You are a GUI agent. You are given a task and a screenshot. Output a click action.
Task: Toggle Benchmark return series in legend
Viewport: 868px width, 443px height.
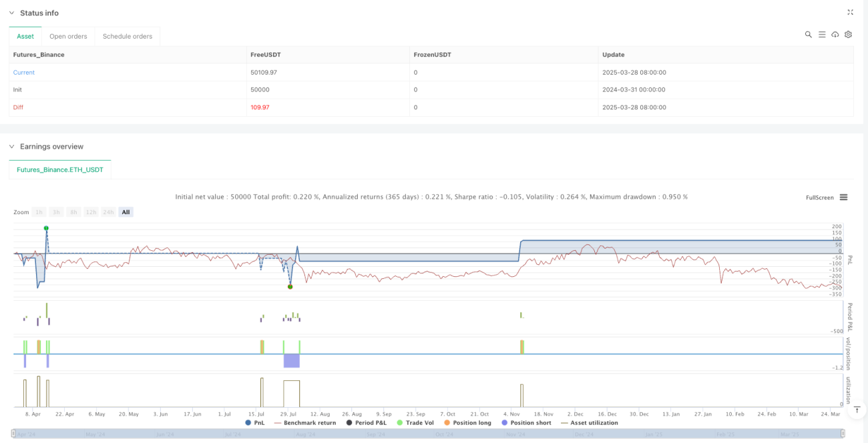coord(305,422)
